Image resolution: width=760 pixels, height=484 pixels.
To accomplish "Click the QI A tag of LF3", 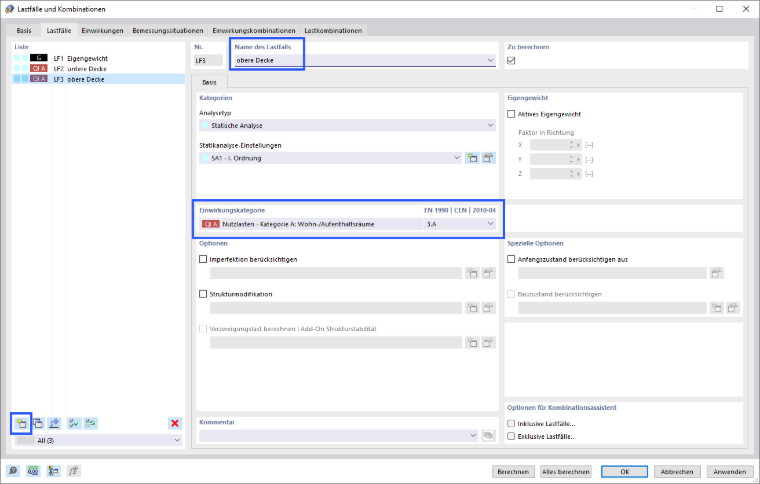I will pos(39,79).
